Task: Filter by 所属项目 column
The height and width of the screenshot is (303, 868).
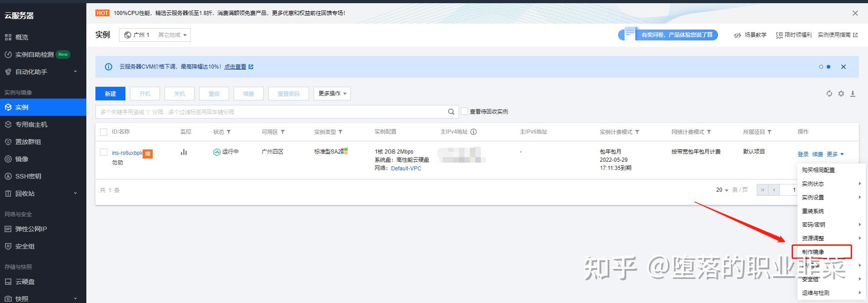Action: pos(769,132)
